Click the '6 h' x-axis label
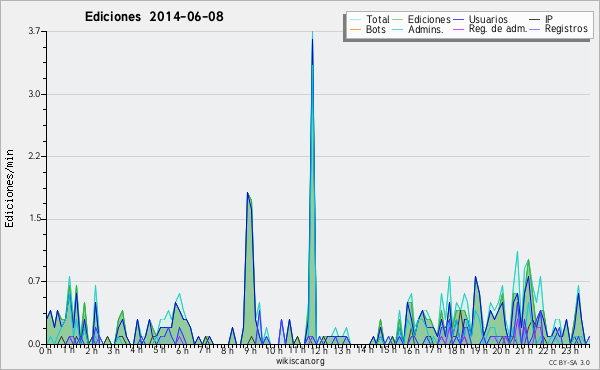The image size is (600, 370). click(x=182, y=351)
